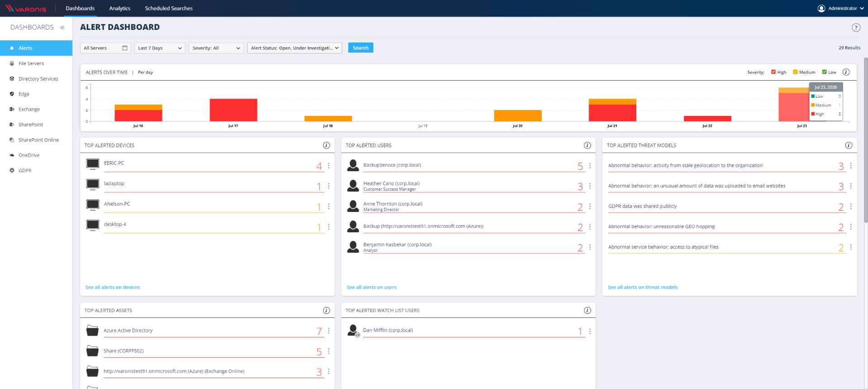The image size is (868, 389).
Task: Show info for Top Alerted Users
Action: pos(587,145)
